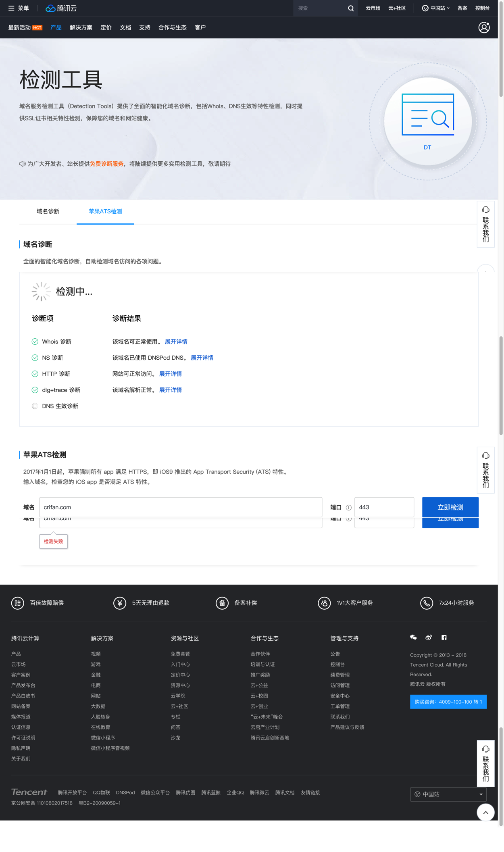Open the hamburger 菜单 menu icon
This screenshot has height=852, width=504.
coord(11,8)
